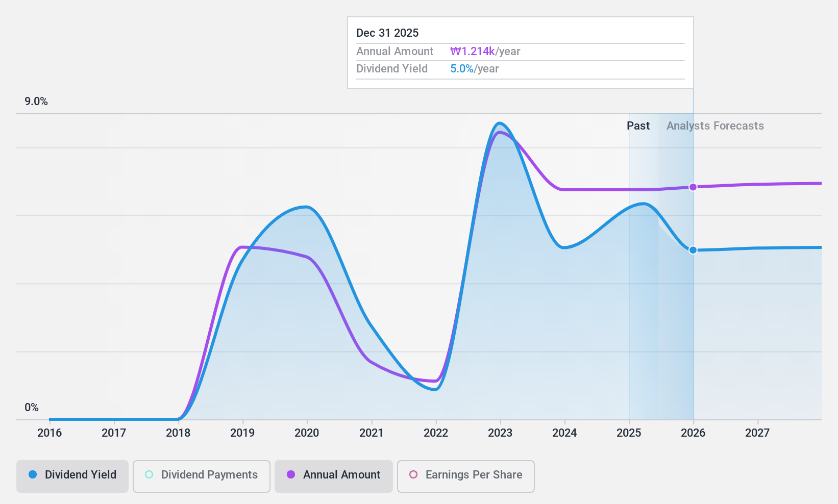
Task: Click the purple Annual Amount point at 2026
Action: [693, 187]
